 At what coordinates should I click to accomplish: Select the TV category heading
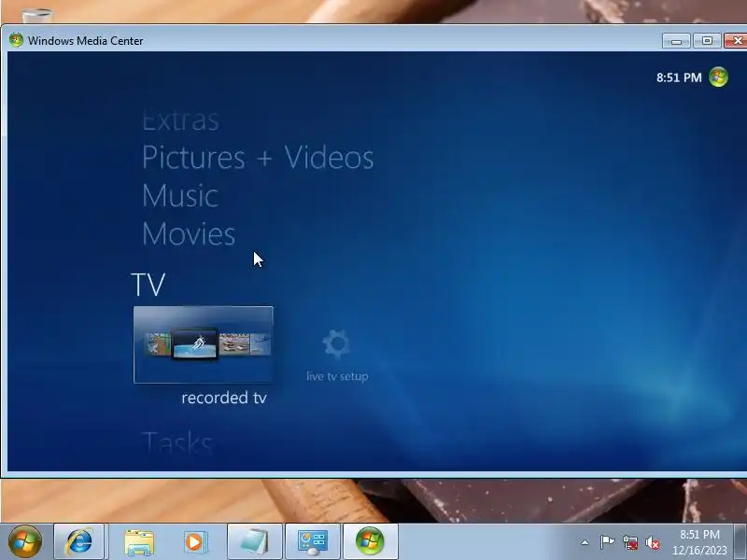pyautogui.click(x=148, y=285)
